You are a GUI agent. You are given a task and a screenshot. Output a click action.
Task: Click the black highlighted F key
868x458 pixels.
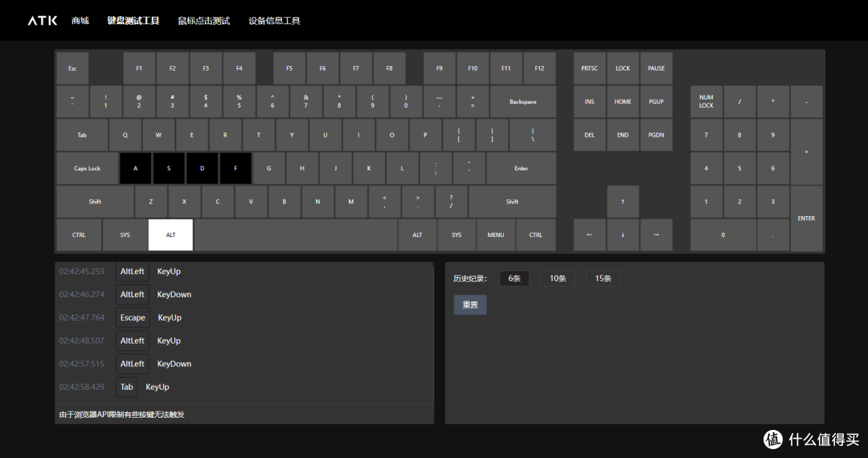pos(235,168)
